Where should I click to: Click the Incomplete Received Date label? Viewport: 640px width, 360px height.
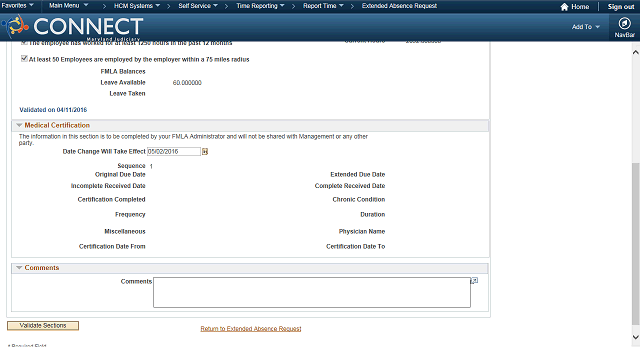point(108,186)
